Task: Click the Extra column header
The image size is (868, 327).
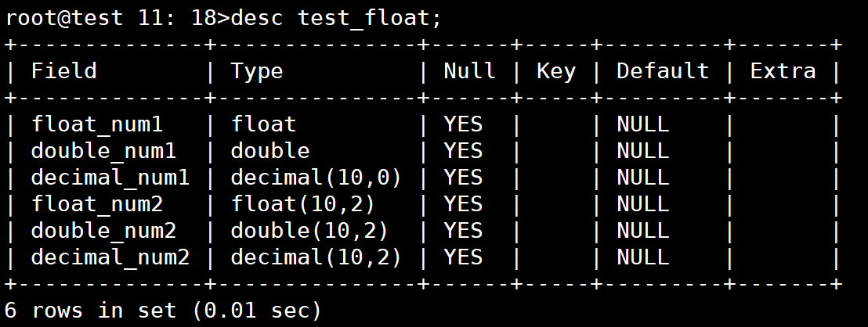Action: point(783,70)
